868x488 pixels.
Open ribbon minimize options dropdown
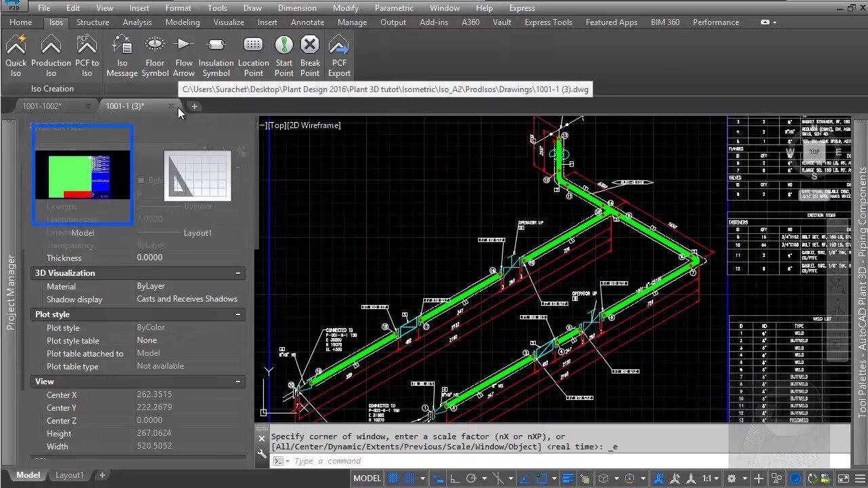point(768,22)
